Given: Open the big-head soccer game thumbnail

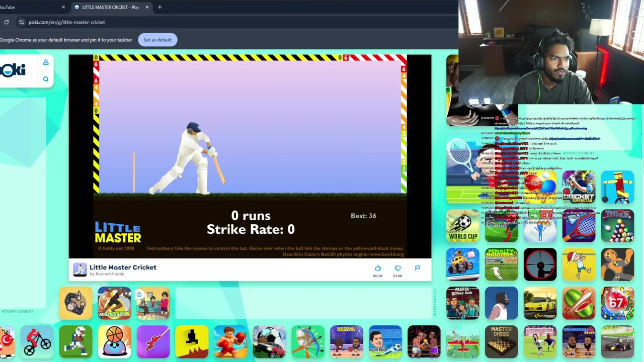Looking at the screenshot, I should coord(385,342).
